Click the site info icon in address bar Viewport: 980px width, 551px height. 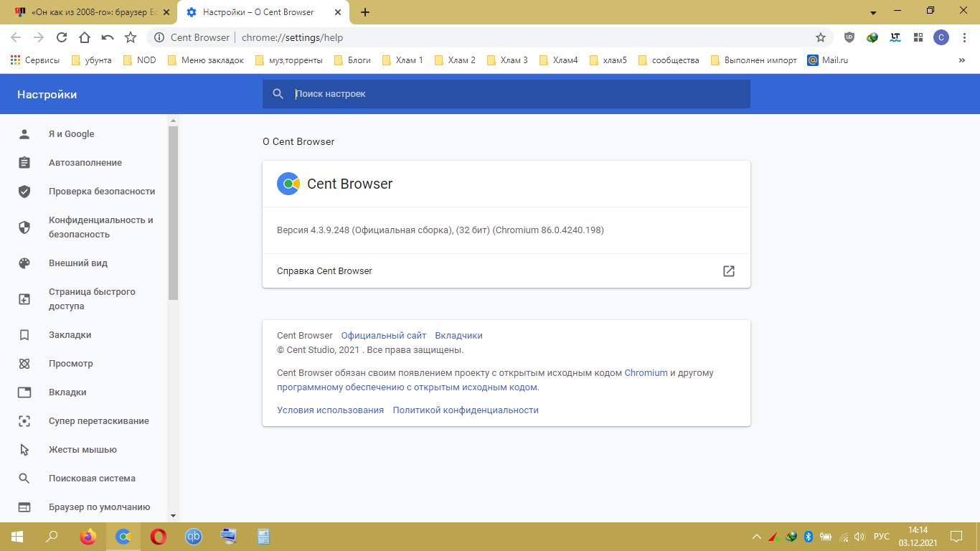coord(159,37)
